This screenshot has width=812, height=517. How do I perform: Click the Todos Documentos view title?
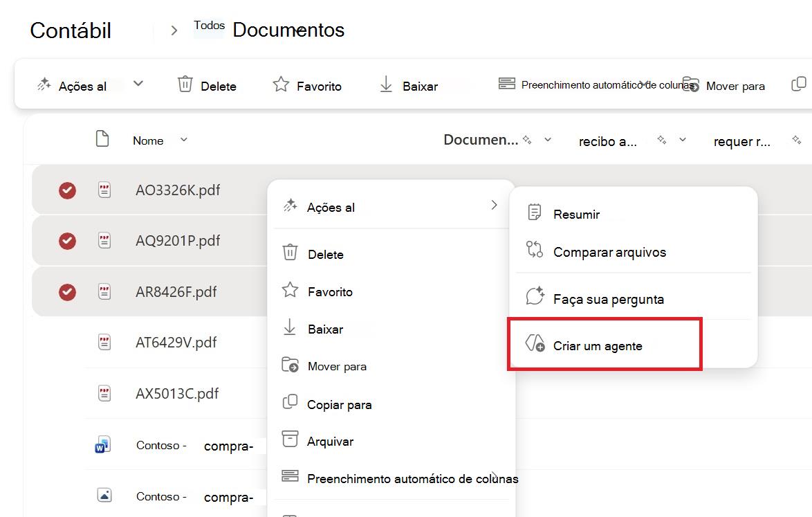pos(269,29)
